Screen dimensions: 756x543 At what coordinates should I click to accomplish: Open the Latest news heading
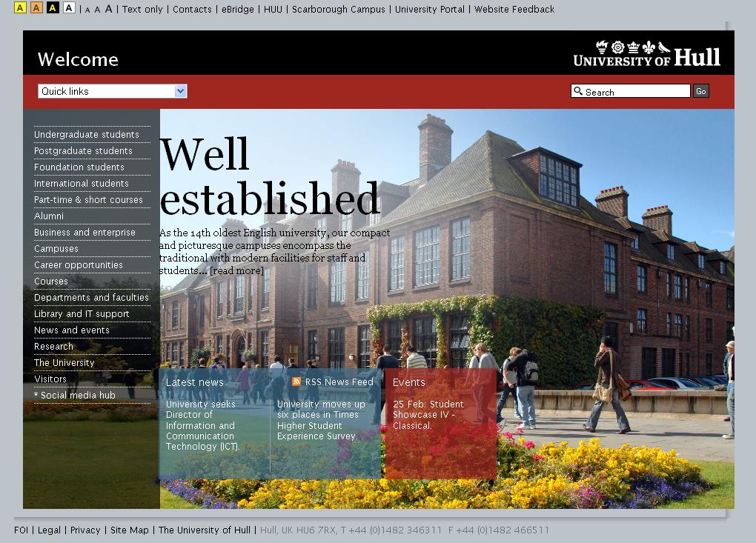pyautogui.click(x=195, y=382)
